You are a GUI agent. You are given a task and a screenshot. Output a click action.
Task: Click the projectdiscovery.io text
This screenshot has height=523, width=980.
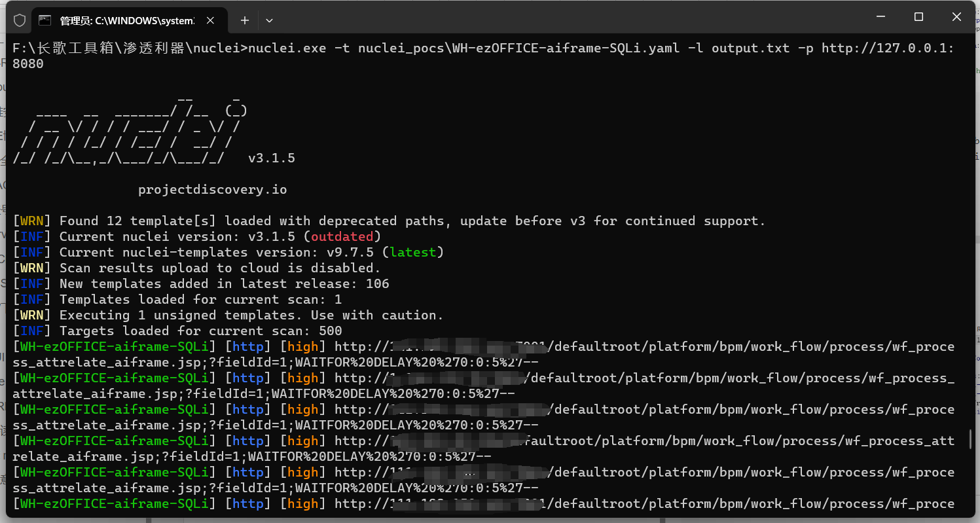[x=213, y=190]
